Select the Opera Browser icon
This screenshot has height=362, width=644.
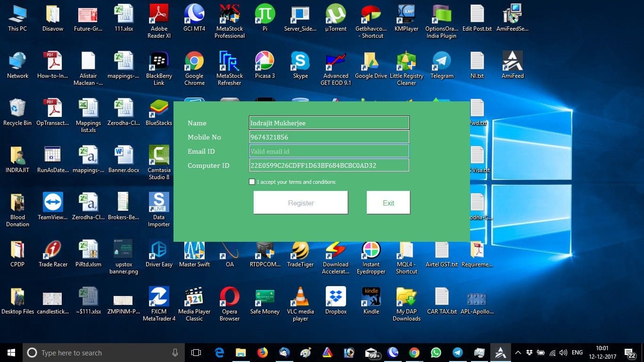(230, 304)
